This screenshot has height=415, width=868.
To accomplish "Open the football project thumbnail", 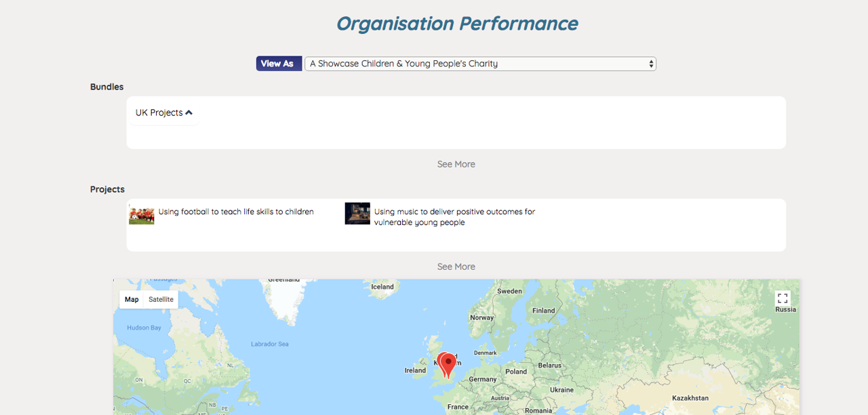I will coord(142,214).
